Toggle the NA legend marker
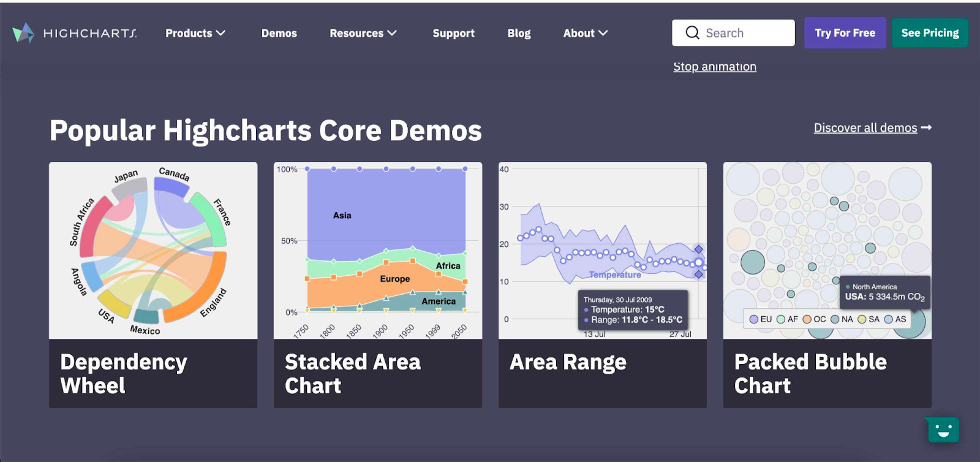This screenshot has height=462, width=980. 835,319
